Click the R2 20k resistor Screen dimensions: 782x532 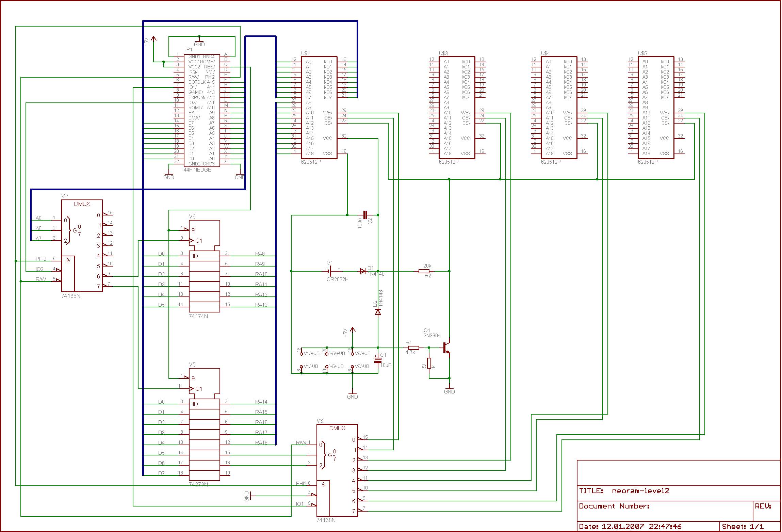coord(424,271)
